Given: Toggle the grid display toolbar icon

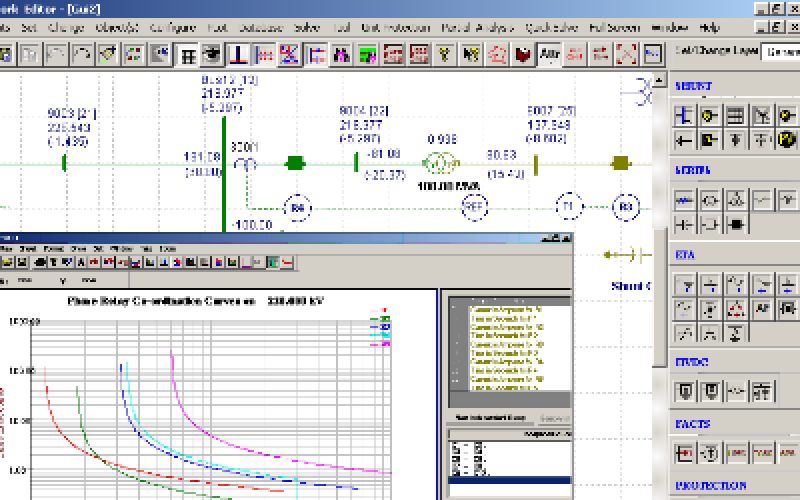Looking at the screenshot, I should click(188, 55).
